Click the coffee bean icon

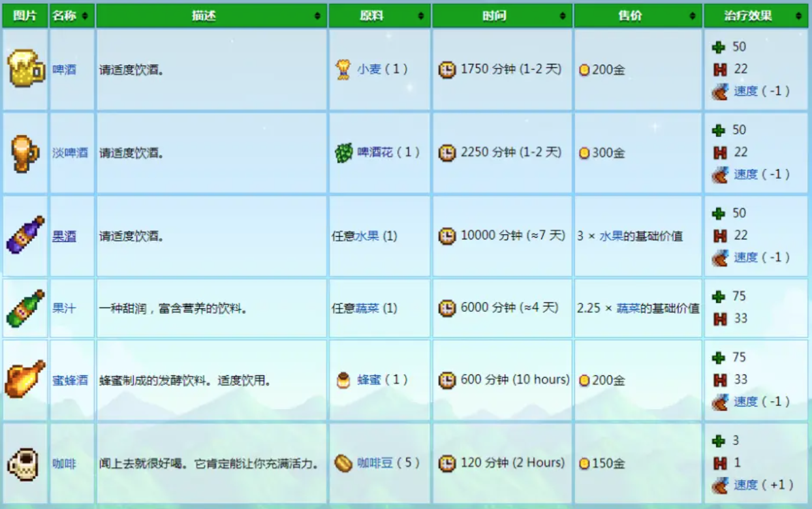343,463
